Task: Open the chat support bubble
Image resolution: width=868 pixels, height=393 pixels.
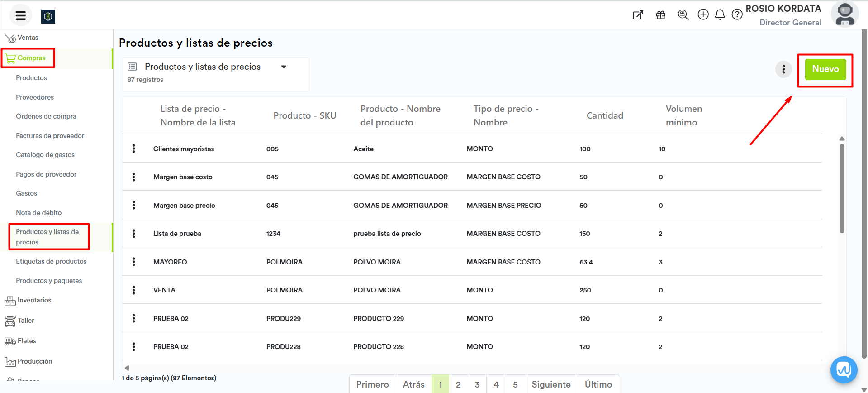Action: (844, 370)
